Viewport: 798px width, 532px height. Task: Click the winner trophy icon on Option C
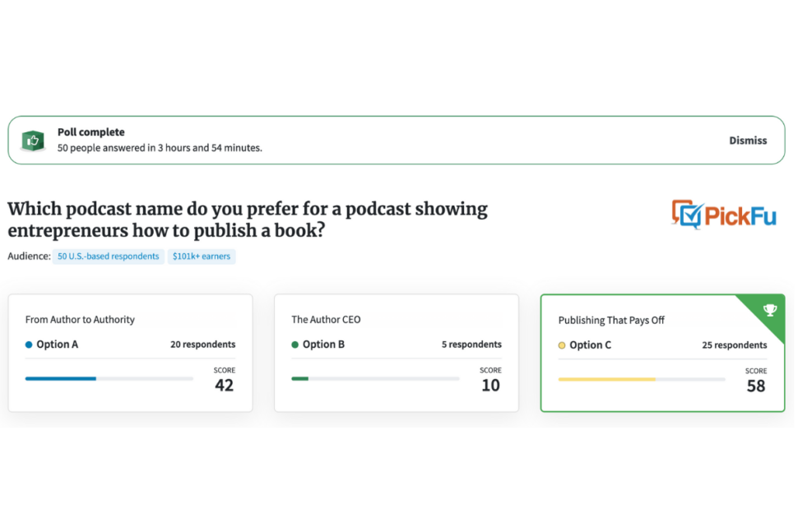pyautogui.click(x=769, y=310)
